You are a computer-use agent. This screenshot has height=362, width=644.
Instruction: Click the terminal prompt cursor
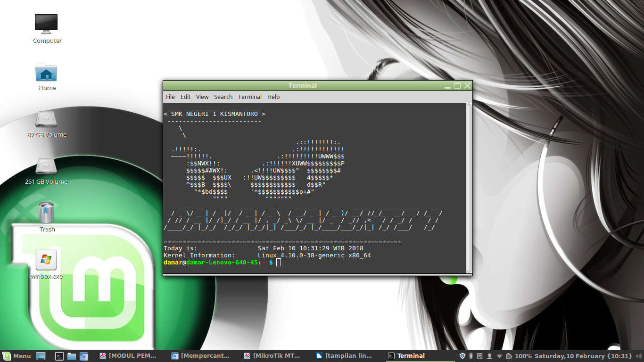pos(279,263)
